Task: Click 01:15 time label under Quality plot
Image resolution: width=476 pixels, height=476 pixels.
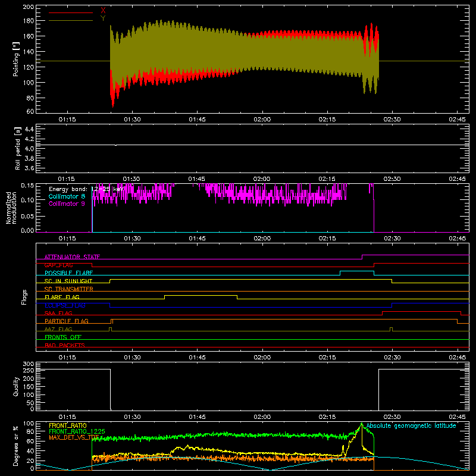Action: [x=67, y=417]
